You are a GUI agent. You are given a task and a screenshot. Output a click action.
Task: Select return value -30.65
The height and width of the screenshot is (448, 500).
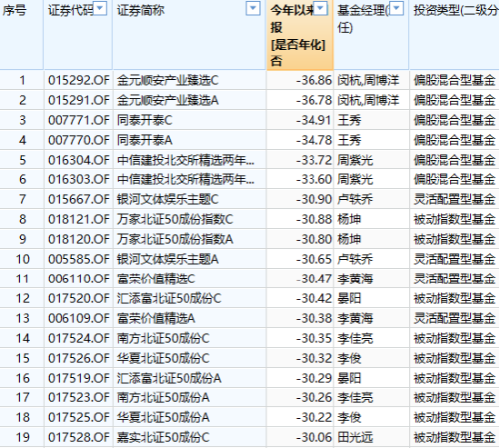(x=314, y=259)
